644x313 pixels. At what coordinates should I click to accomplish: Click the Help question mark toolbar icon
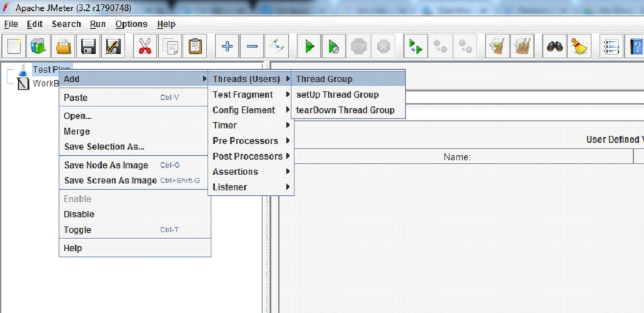[635, 46]
